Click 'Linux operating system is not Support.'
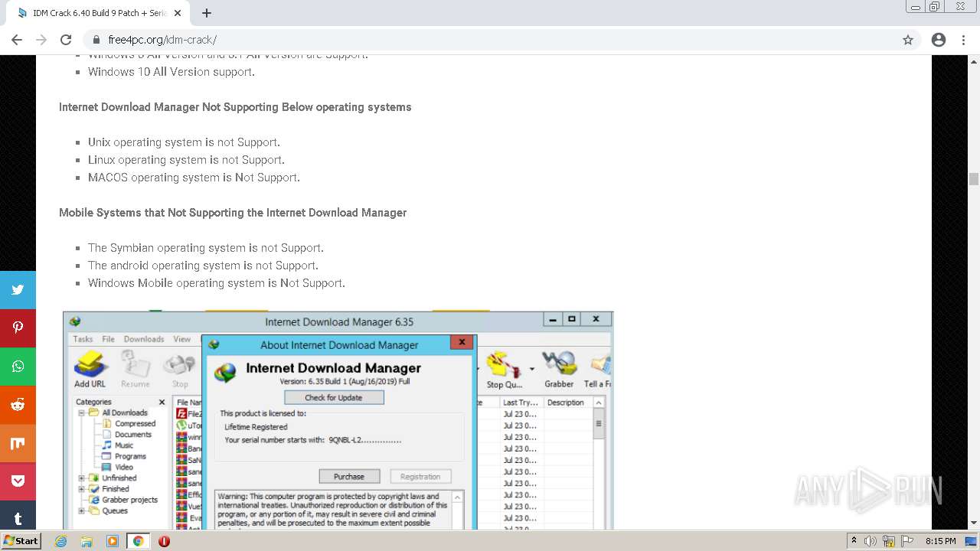The image size is (980, 551). (x=186, y=160)
